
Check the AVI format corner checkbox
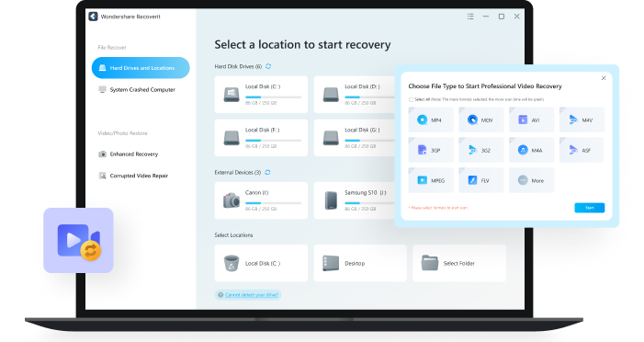coord(512,109)
